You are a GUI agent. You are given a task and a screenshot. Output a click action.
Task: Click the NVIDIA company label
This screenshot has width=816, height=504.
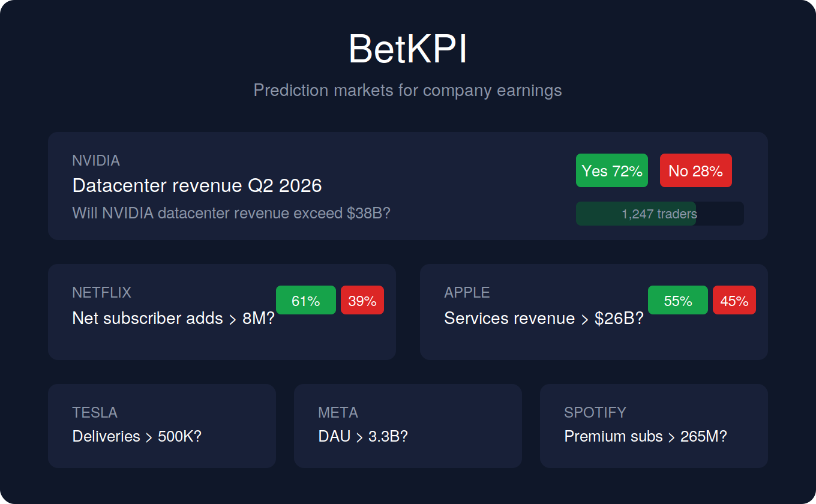(96, 161)
